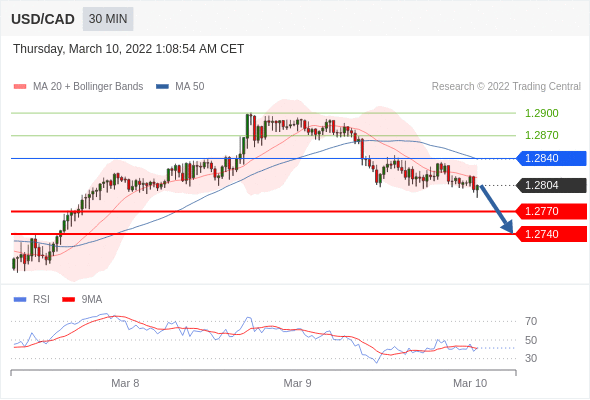Click the RSI 50 level label
This screenshot has height=400, width=590.
[x=531, y=340]
